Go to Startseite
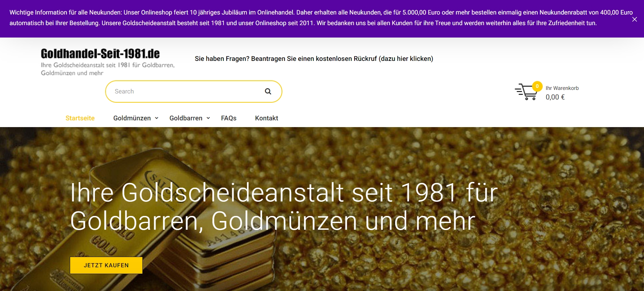 pos(80,118)
